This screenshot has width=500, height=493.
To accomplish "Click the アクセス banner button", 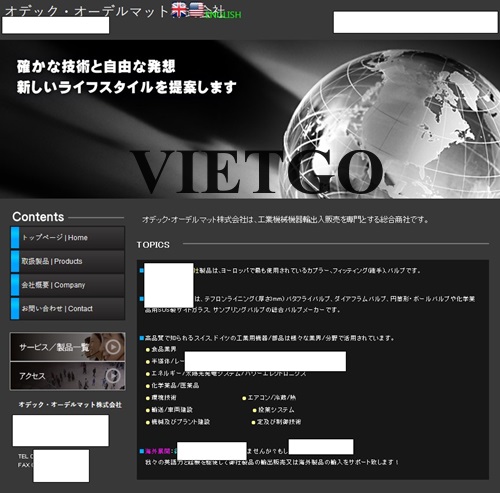I will [68, 376].
